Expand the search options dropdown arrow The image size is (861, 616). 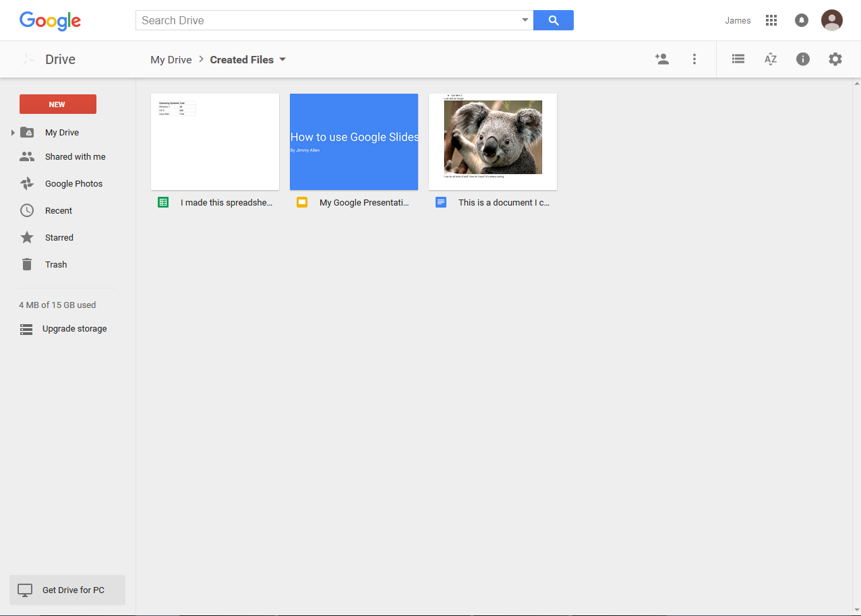(525, 20)
